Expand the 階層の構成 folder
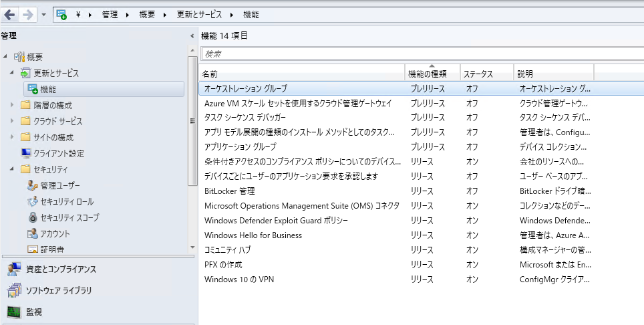Screen dimensions: 644x325 [12, 105]
